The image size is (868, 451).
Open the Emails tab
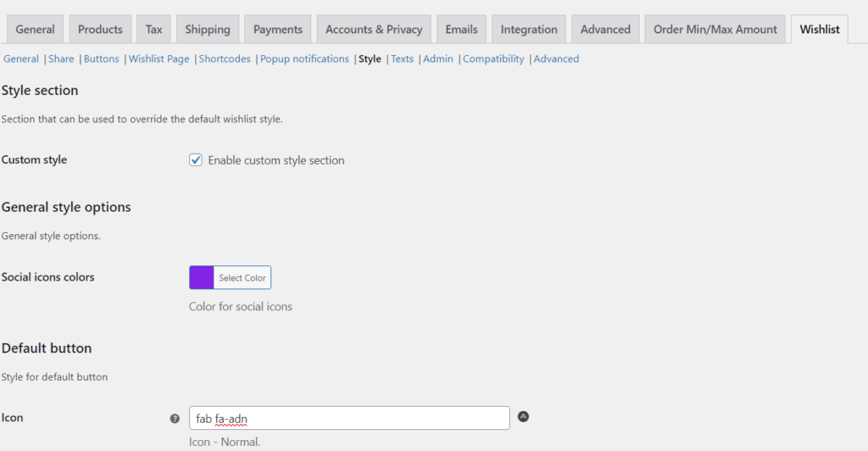[x=464, y=29]
